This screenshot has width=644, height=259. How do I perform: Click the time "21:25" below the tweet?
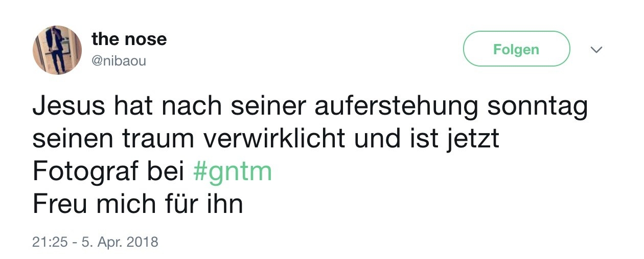coord(50,242)
